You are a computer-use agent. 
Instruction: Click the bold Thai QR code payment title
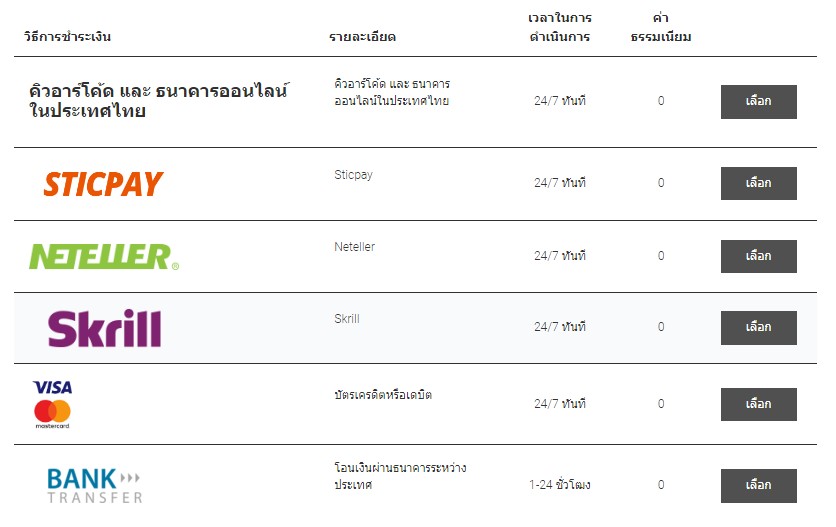[158, 101]
